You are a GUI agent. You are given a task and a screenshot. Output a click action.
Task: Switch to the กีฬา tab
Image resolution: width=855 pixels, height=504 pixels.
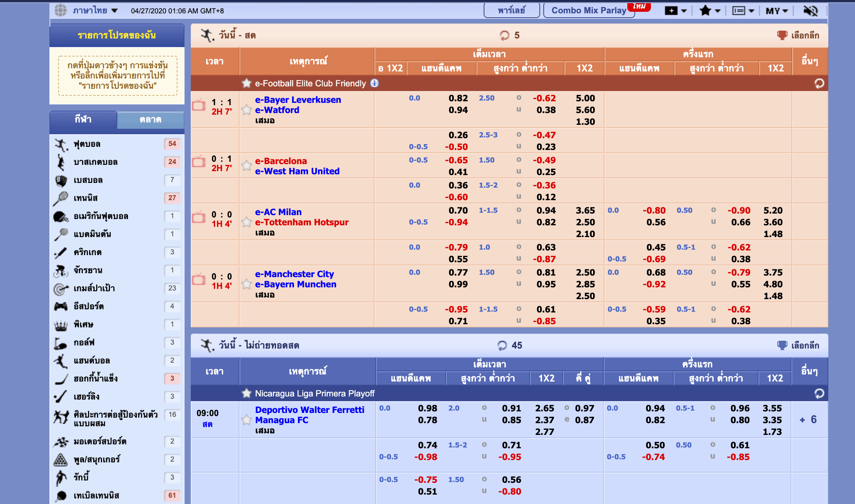pos(83,120)
